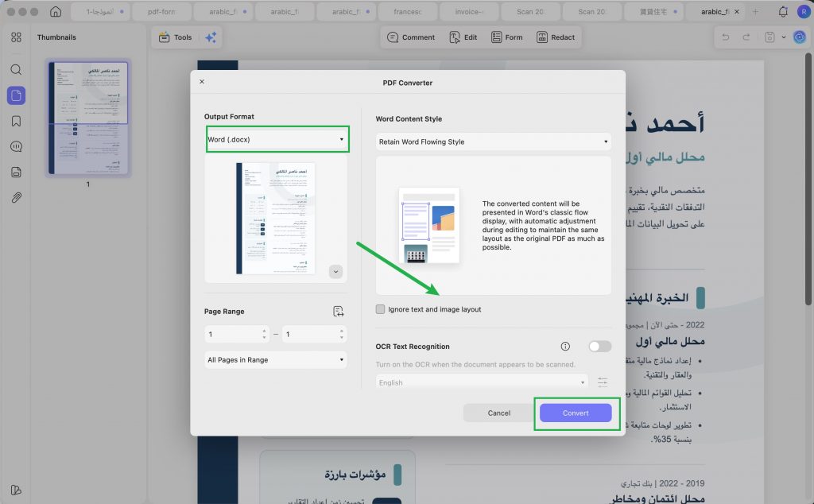Viewport: 814px width, 504px height.
Task: Open the Output Format Word (.docx) dropdown
Action: point(277,139)
